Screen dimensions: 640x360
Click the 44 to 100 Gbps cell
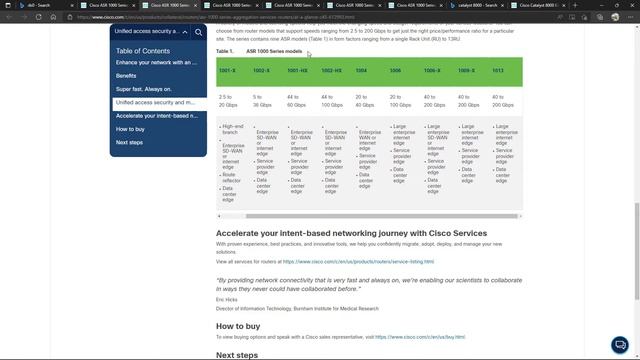332,101
